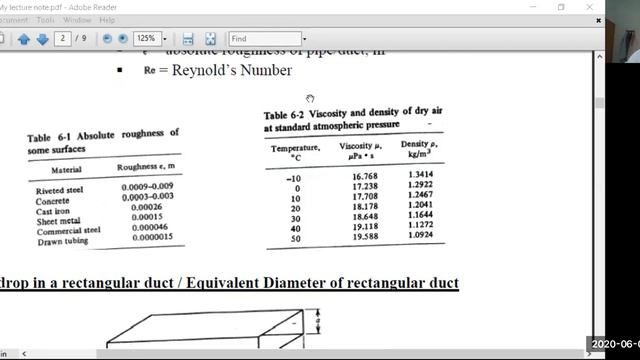The height and width of the screenshot is (360, 640).
Task: Click roughness value 0.0009-0.009
Action: click(147, 187)
